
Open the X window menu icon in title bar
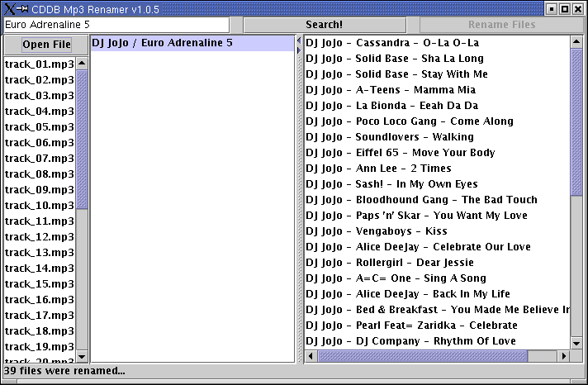(x=9, y=8)
